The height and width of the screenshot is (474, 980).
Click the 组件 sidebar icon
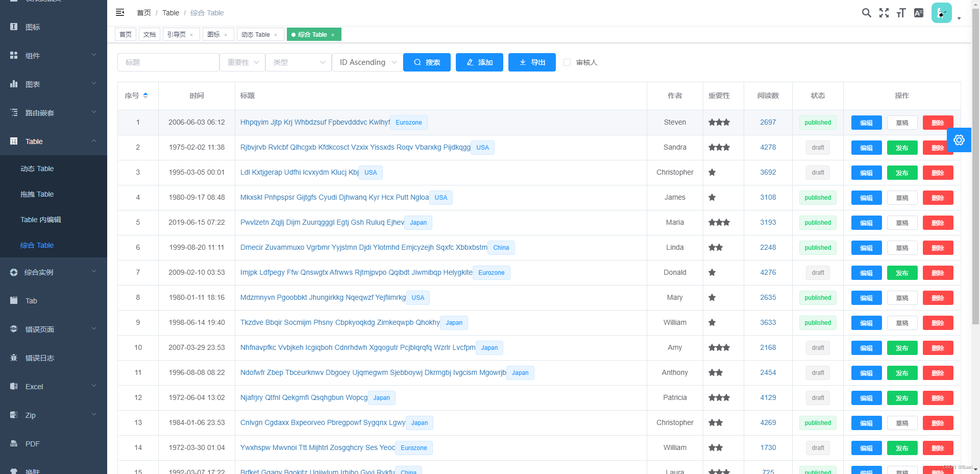click(14, 55)
